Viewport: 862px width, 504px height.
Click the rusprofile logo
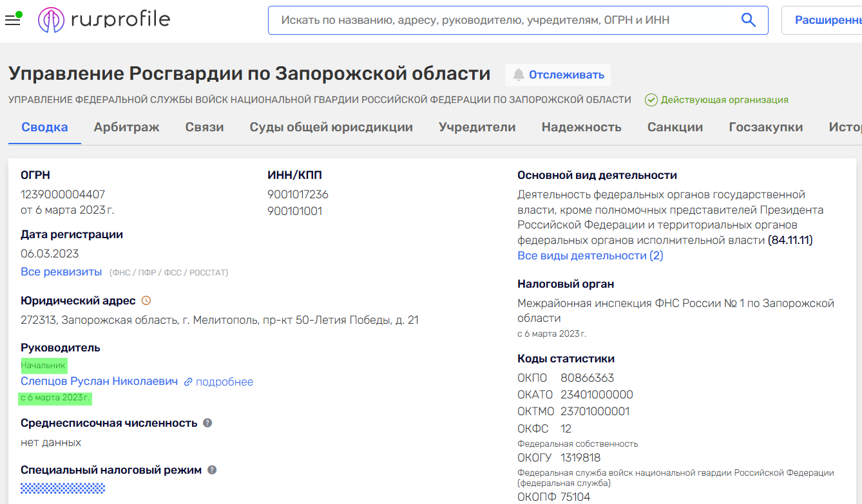click(x=104, y=20)
